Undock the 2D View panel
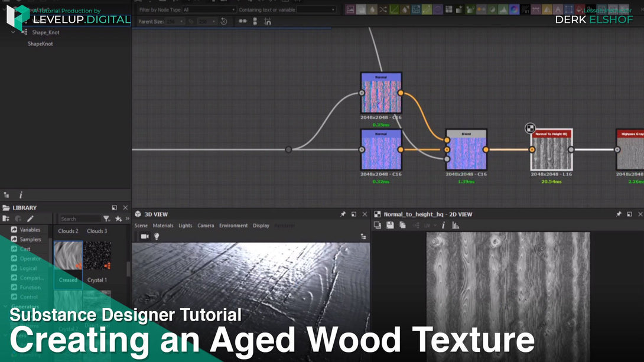Image resolution: width=644 pixels, height=362 pixels. [629, 214]
